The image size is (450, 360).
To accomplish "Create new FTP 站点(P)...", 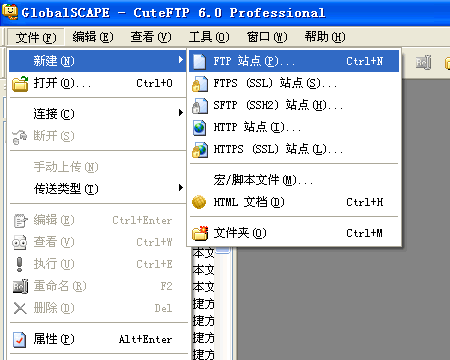I will 294,61.
